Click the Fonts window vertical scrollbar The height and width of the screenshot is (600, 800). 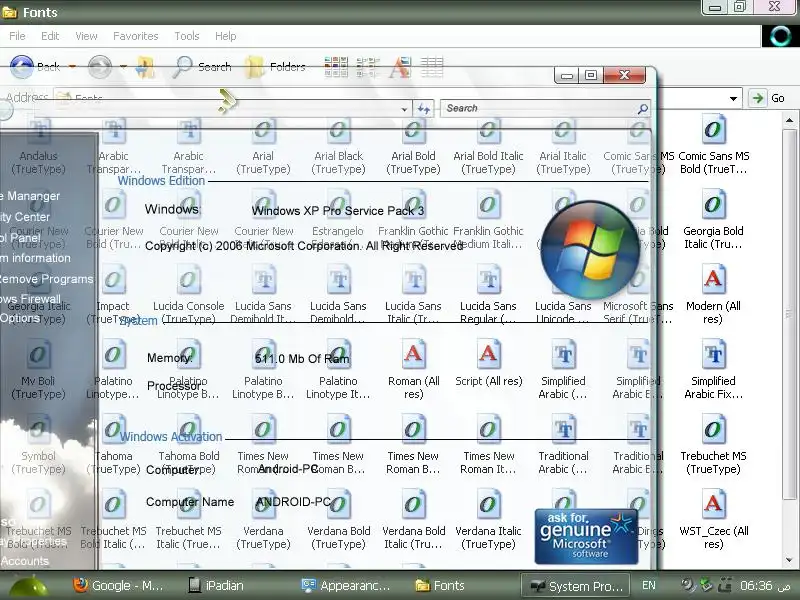789,316
